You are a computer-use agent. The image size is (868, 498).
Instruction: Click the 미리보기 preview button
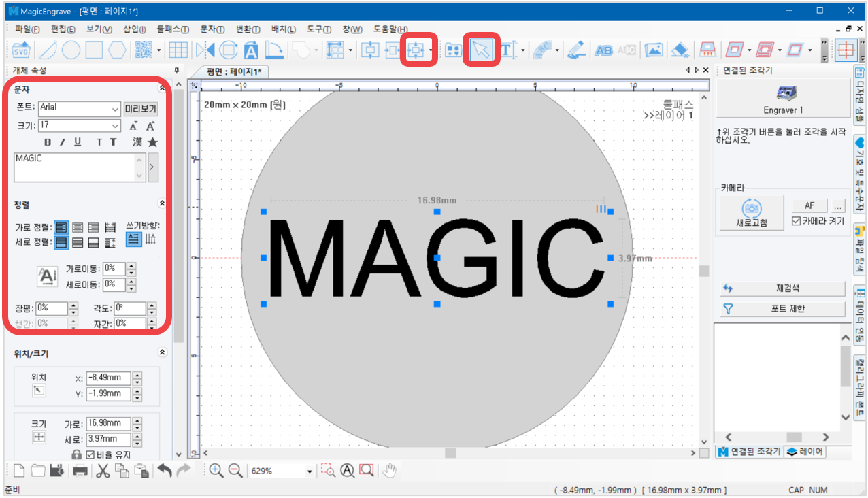click(141, 109)
